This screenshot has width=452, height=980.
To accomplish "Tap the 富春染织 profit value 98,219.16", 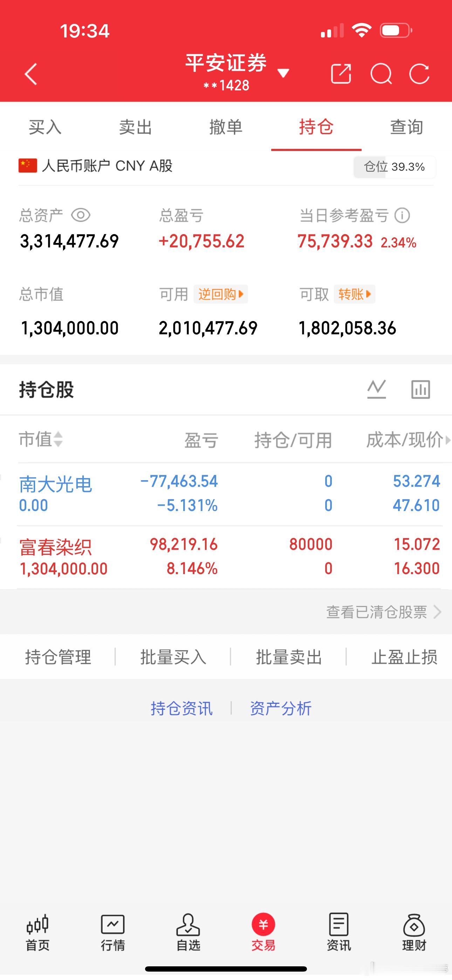I will tap(184, 544).
